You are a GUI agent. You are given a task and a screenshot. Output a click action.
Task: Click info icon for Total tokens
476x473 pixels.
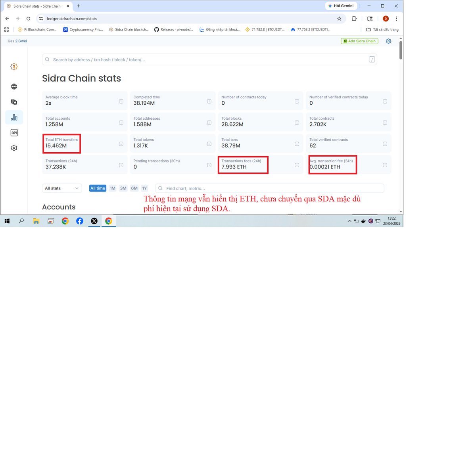209,144
